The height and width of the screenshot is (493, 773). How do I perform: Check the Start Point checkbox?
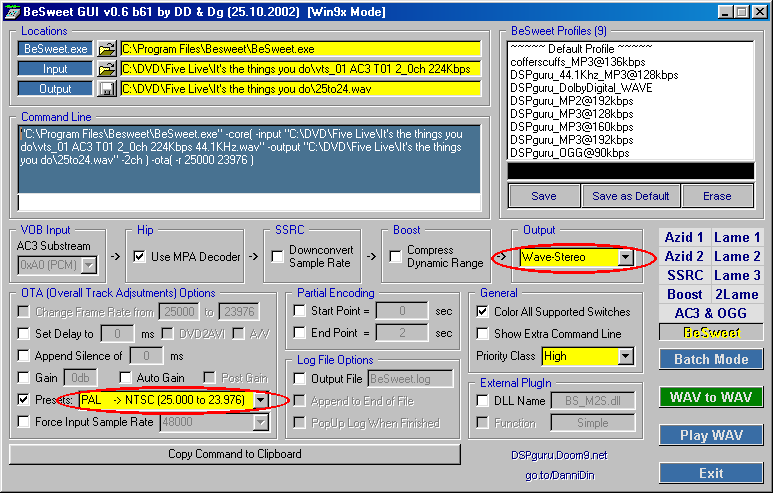pyautogui.click(x=299, y=311)
